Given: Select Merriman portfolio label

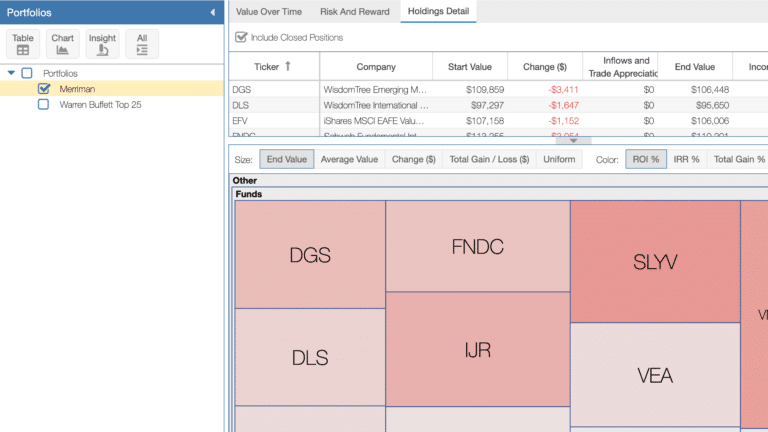Looking at the screenshot, I should (77, 89).
